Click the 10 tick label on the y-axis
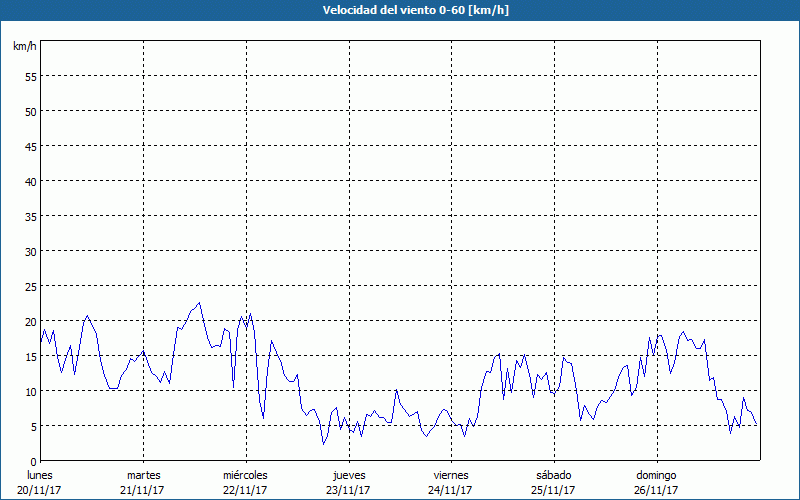Image resolution: width=800 pixels, height=500 pixels. coord(30,391)
